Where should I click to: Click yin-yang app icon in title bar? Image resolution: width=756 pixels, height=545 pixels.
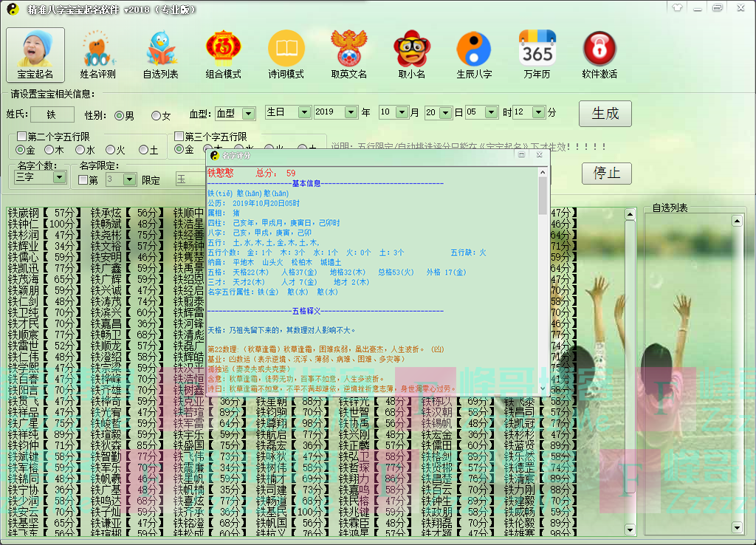point(13,9)
